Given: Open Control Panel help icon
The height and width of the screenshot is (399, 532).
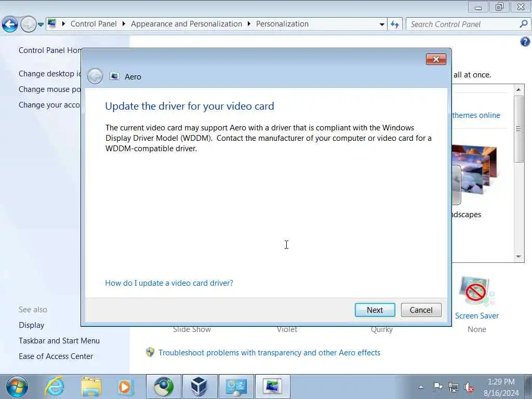Looking at the screenshot, I should [x=525, y=42].
